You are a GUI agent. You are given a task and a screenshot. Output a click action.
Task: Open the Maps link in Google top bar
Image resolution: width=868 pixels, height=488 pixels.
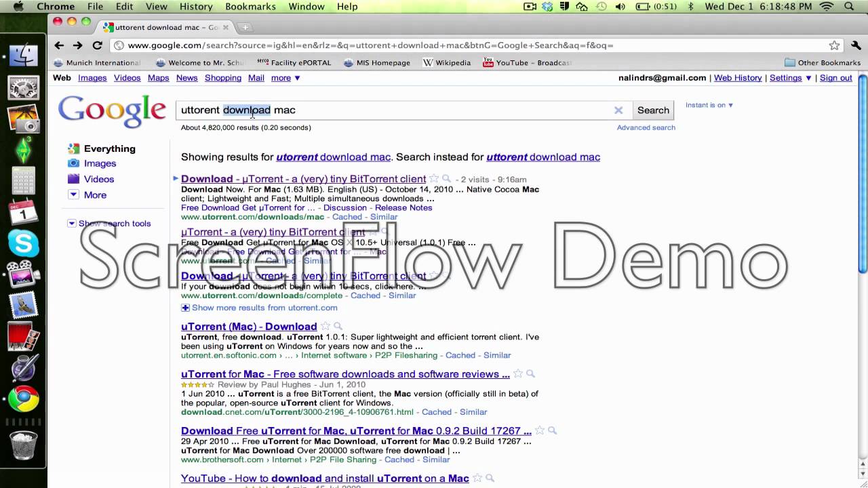pos(158,78)
